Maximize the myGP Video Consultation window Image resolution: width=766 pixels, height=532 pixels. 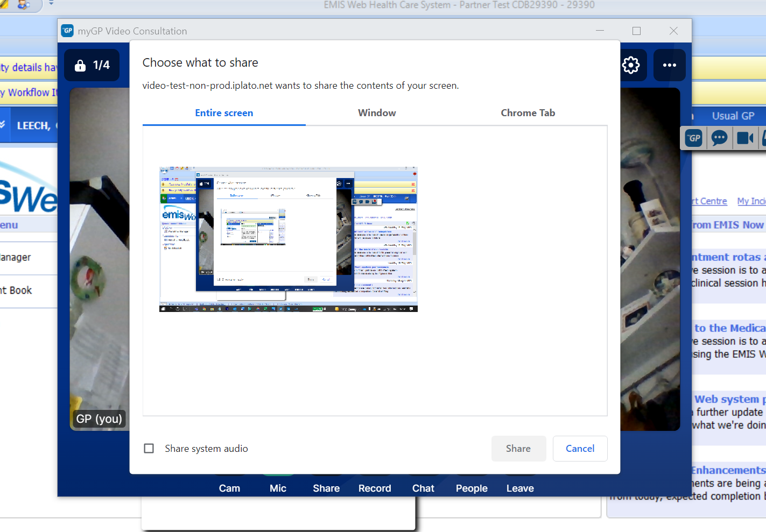point(636,31)
